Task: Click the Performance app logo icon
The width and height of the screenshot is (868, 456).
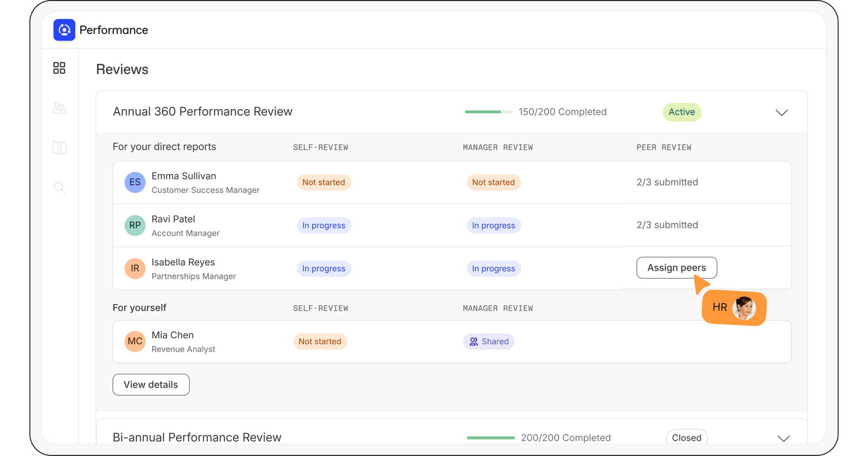Action: [64, 30]
